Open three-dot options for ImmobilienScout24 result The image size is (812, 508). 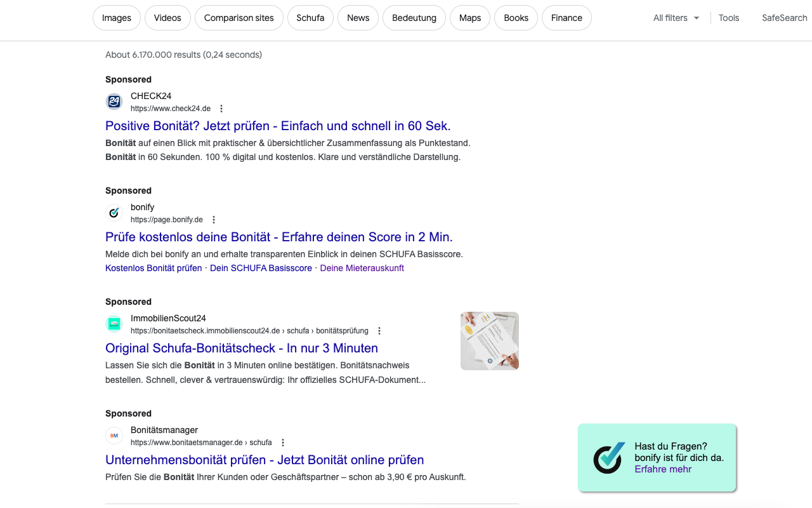point(379,330)
